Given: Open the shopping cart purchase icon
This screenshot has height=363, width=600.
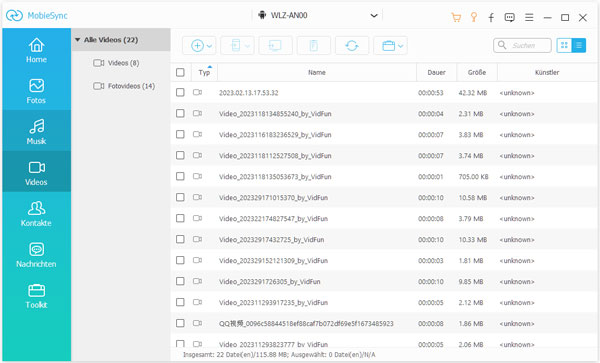Looking at the screenshot, I should pos(456,17).
